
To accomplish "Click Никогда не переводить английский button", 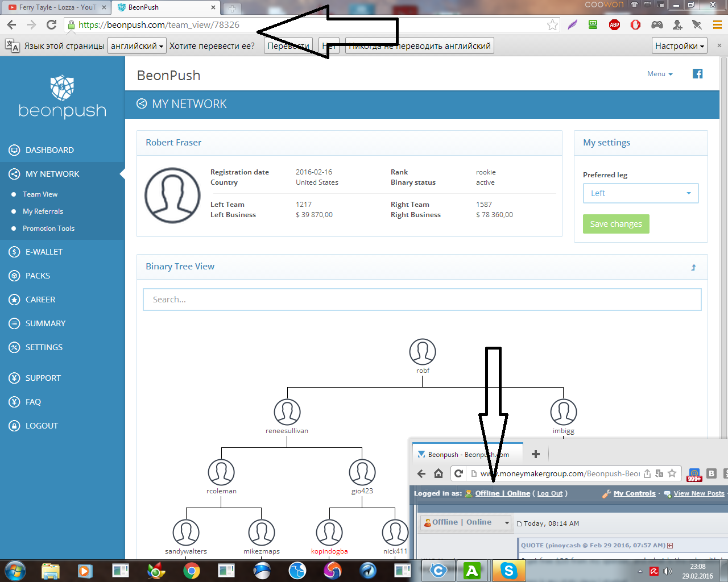I will [x=420, y=46].
